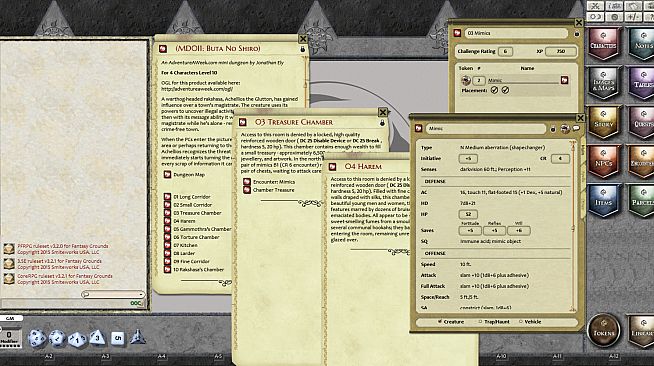This screenshot has width=654, height=366.
Task: Open the Story sidebar shield
Action: pos(603,123)
